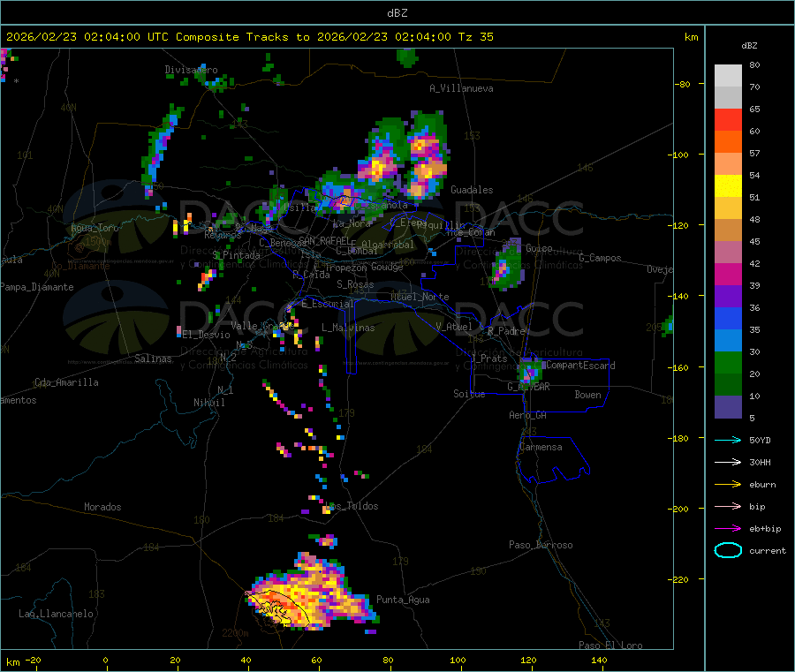Viewport: 795px width, 672px height.
Task: Click the Lag.Llancanelo location label
Action: [x=57, y=614]
